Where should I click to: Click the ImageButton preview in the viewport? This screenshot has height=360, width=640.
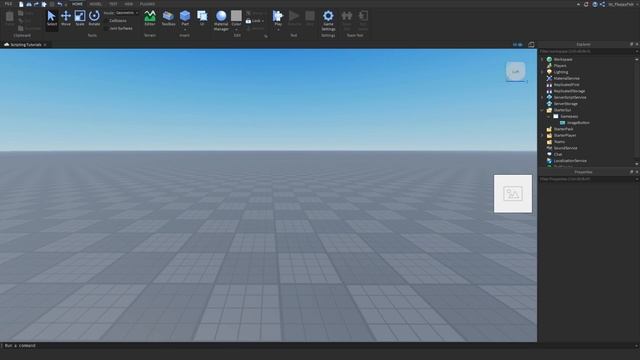click(x=513, y=194)
